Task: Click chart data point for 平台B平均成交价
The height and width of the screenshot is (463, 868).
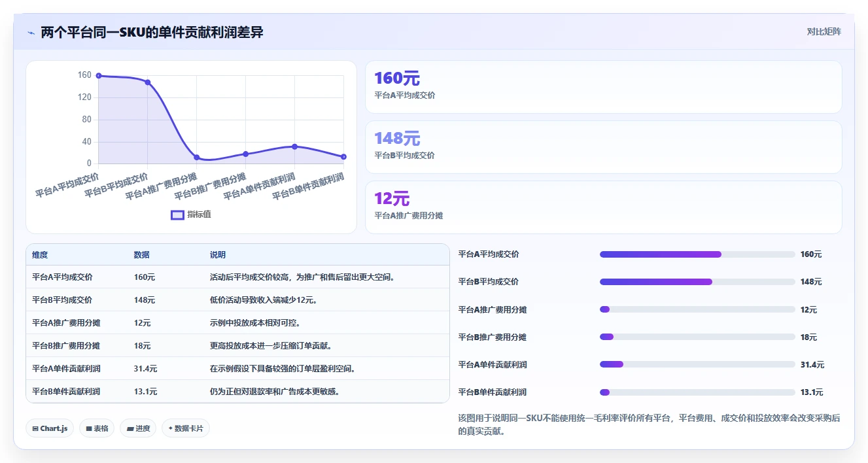Action: (x=148, y=82)
